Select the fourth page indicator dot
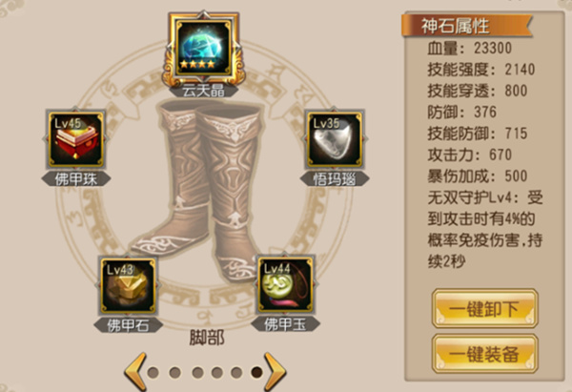Screen dimensions: 572x392 pyautogui.click(x=217, y=373)
